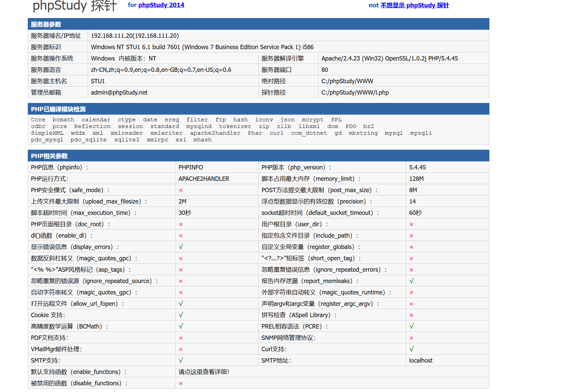The image size is (561, 392).
Task: Select the default_socket_timeout value "60秒"
Action: click(415, 213)
